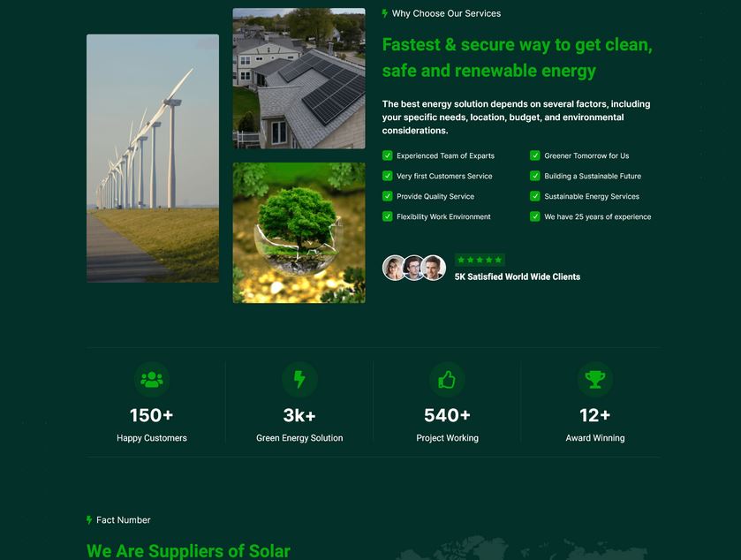This screenshot has width=741, height=560.
Task: Open the wind turbines photo
Action: (153, 158)
